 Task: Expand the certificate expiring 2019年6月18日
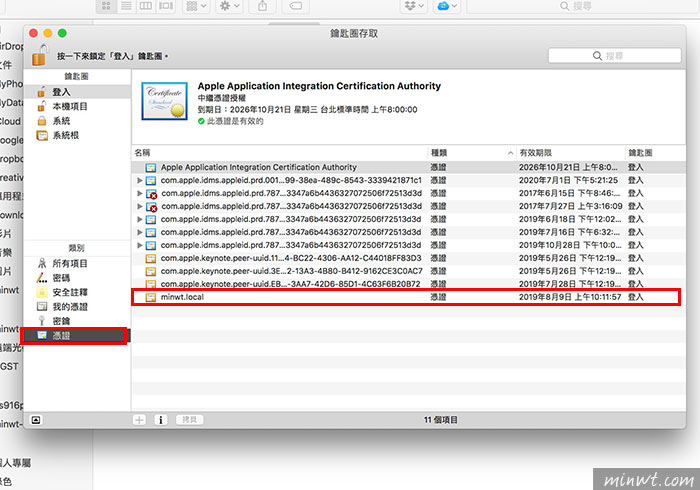click(139, 219)
